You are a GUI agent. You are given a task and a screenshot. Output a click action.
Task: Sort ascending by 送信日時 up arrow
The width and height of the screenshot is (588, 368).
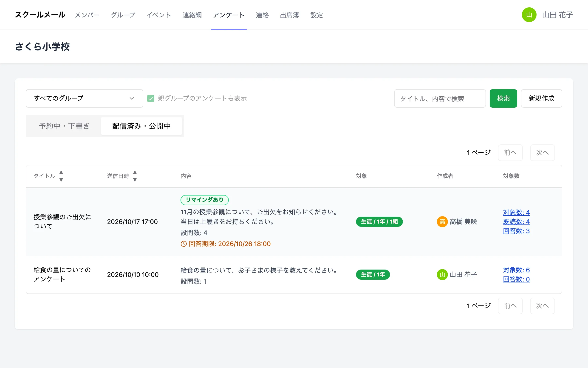point(135,172)
